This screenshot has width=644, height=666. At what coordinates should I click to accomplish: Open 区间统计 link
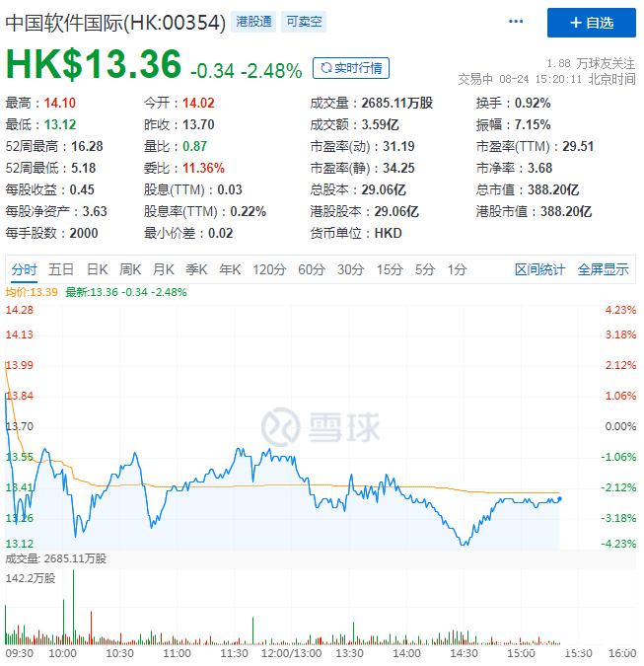[539, 269]
